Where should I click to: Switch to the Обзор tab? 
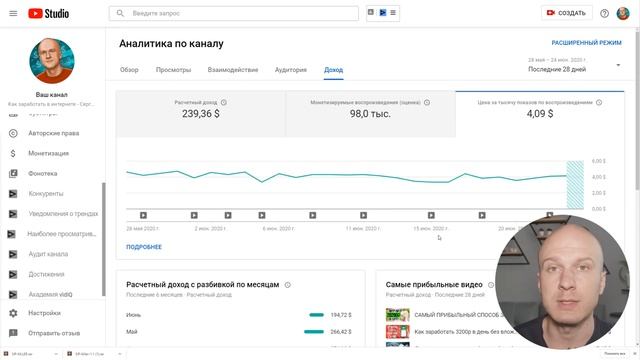tap(129, 70)
